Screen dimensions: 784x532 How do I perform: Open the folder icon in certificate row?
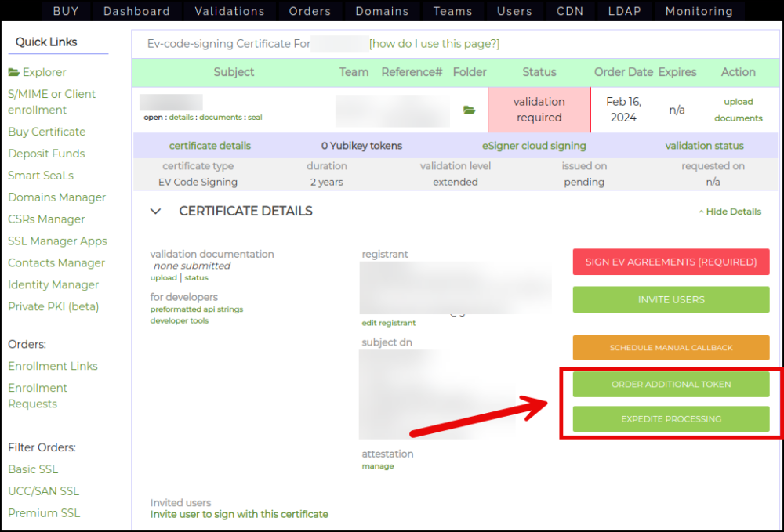tap(469, 110)
